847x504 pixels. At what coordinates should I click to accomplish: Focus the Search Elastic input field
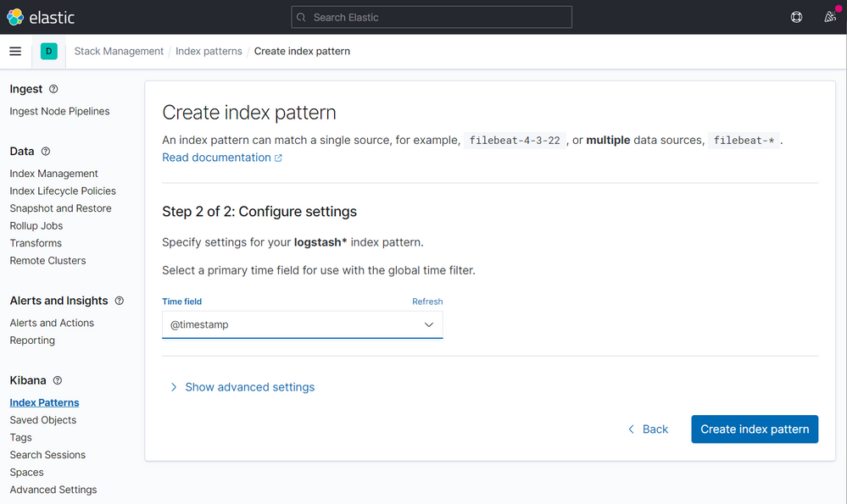tap(432, 17)
